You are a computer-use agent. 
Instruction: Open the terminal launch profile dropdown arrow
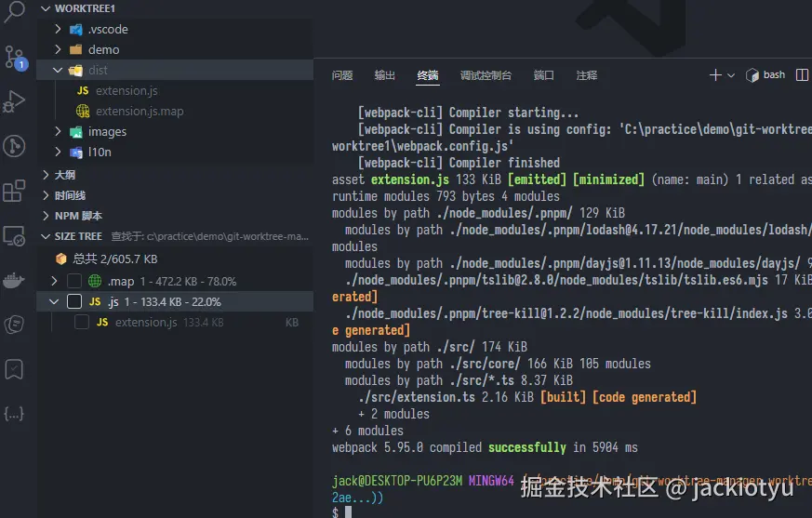click(x=731, y=75)
